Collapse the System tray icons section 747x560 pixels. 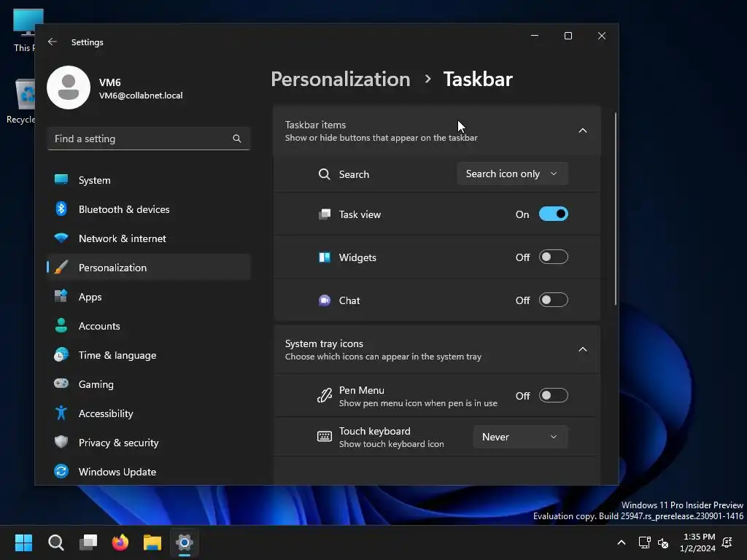pyautogui.click(x=582, y=349)
